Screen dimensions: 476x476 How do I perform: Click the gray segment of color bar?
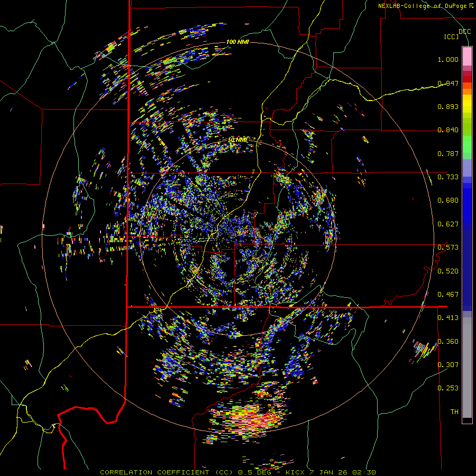pyautogui.click(x=467, y=368)
